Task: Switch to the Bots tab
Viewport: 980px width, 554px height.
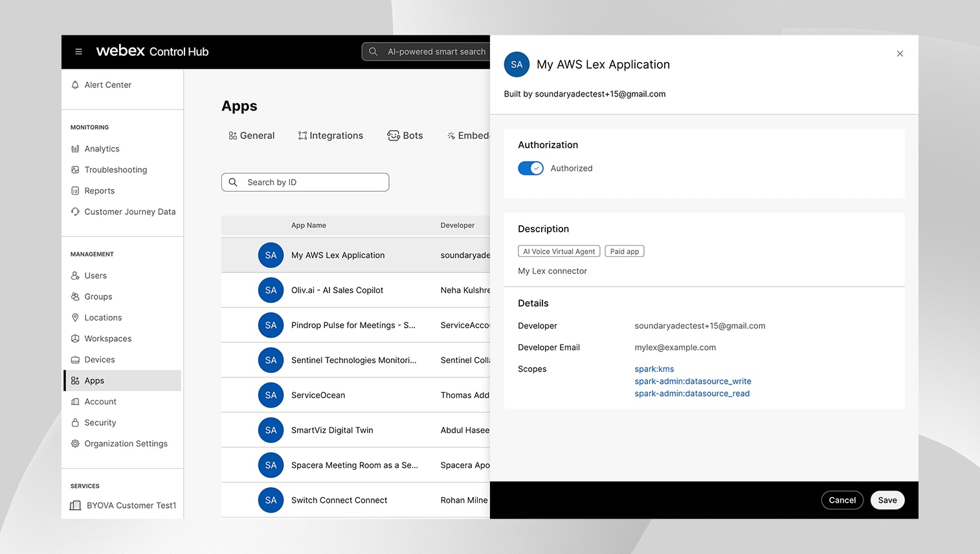Action: [x=405, y=136]
